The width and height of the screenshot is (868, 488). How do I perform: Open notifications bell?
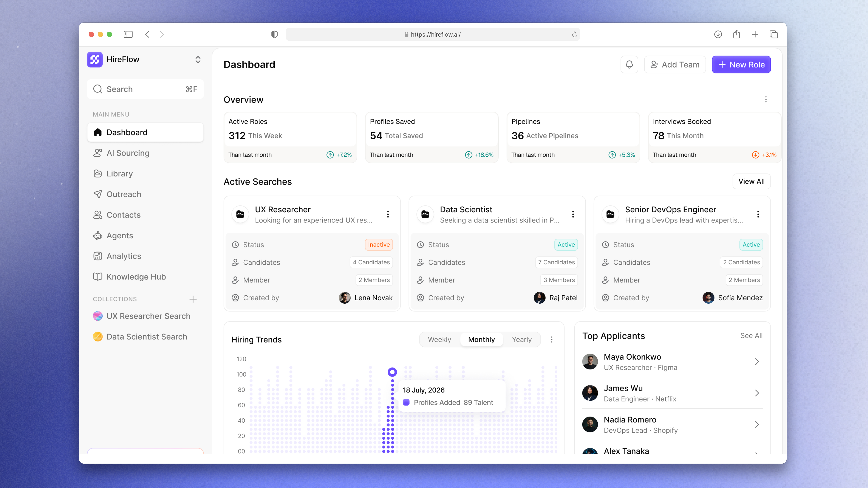629,64
